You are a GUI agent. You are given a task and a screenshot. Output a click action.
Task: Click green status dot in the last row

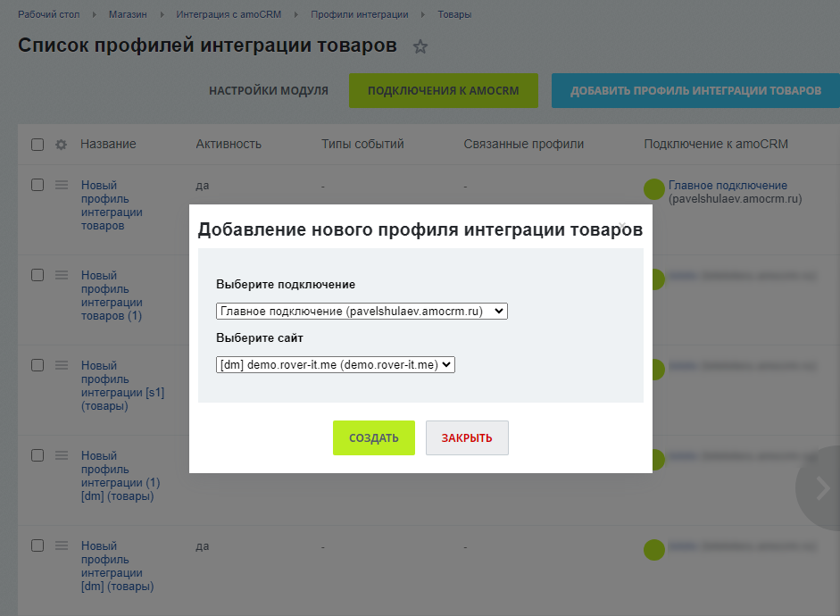[x=654, y=550]
